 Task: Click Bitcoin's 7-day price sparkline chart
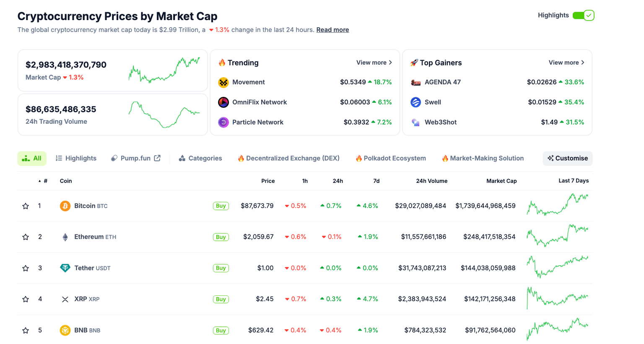(558, 206)
